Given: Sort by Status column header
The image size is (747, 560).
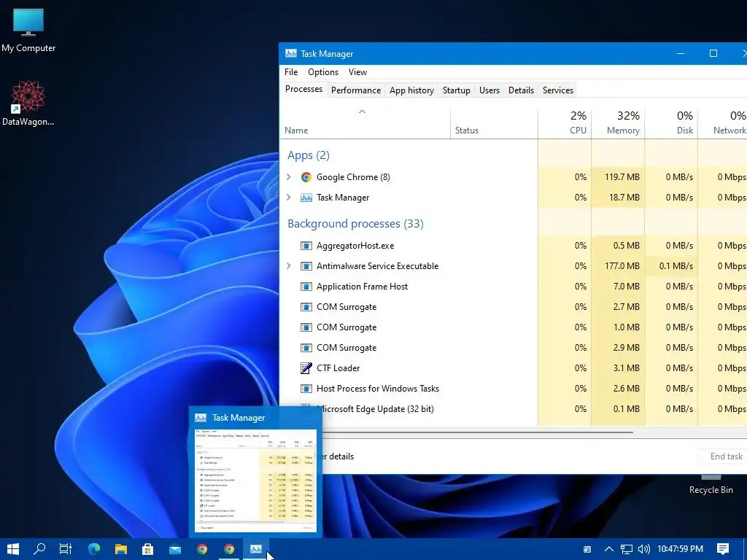Looking at the screenshot, I should point(494,122).
